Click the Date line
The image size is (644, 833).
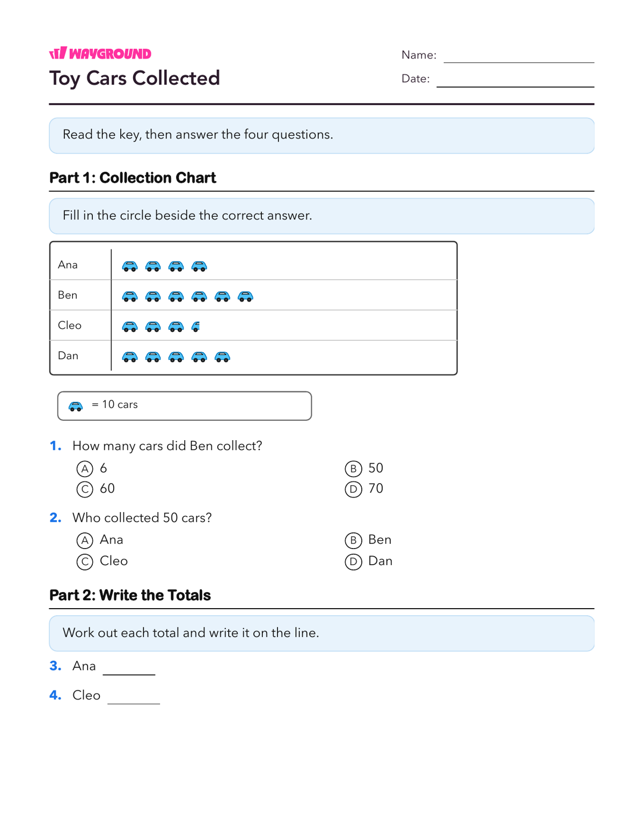pos(515,86)
